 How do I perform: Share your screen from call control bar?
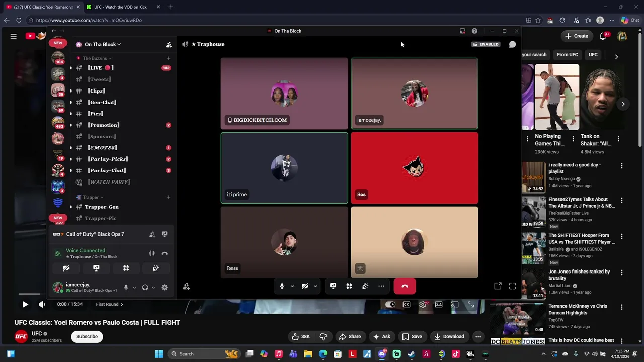pyautogui.click(x=333, y=286)
